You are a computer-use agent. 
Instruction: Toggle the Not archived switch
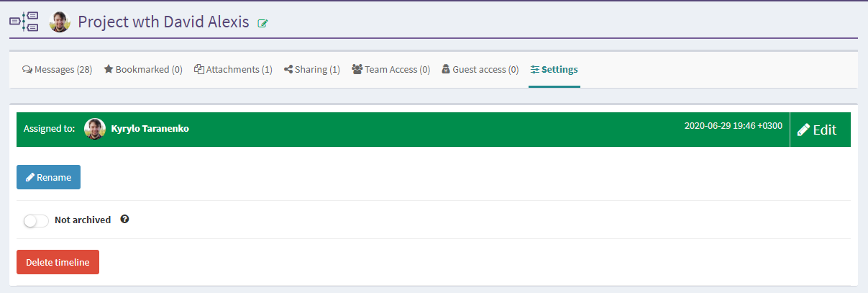pyautogui.click(x=36, y=220)
